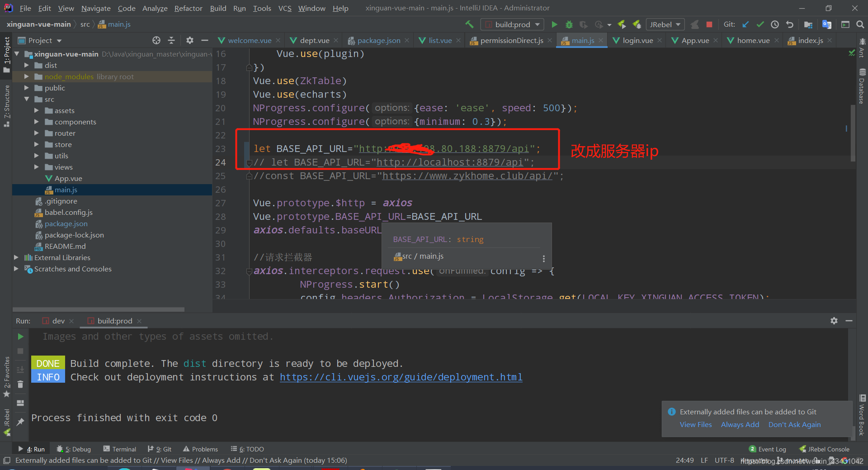Expand the node_modules folder
The height and width of the screenshot is (470, 868).
click(27, 76)
